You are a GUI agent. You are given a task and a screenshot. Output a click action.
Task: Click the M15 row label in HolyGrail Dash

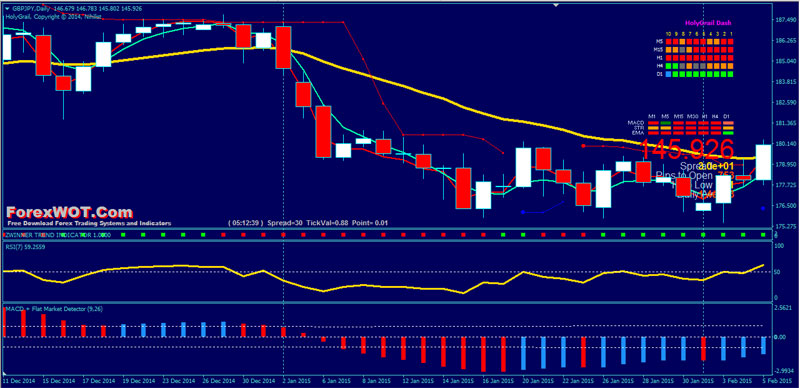pos(659,50)
